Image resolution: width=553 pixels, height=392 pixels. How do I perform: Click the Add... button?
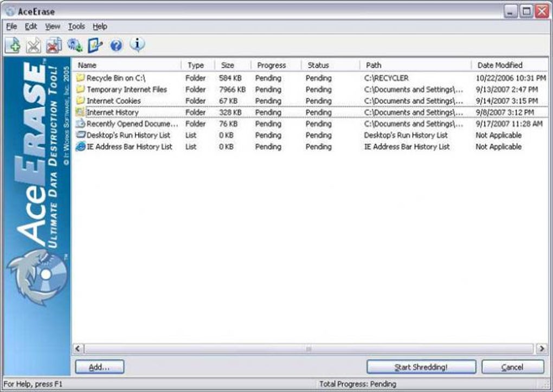[99, 367]
